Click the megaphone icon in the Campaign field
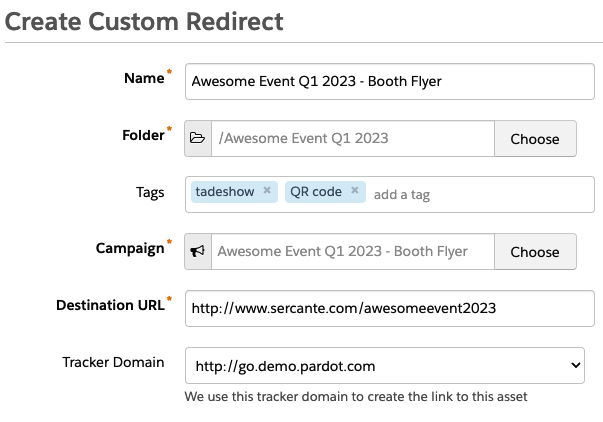This screenshot has width=603, height=422. 198,252
